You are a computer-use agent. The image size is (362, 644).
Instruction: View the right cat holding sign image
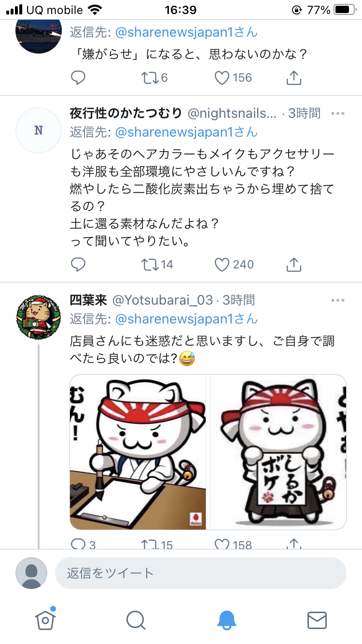click(x=278, y=452)
